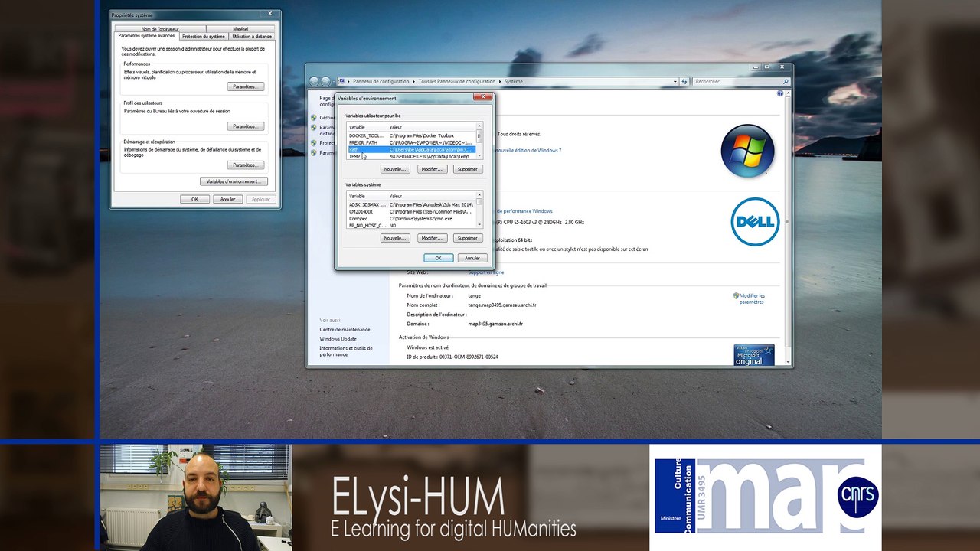Click the system variables list scroll-down arrow
The width and height of the screenshot is (980, 551).
[x=479, y=225]
